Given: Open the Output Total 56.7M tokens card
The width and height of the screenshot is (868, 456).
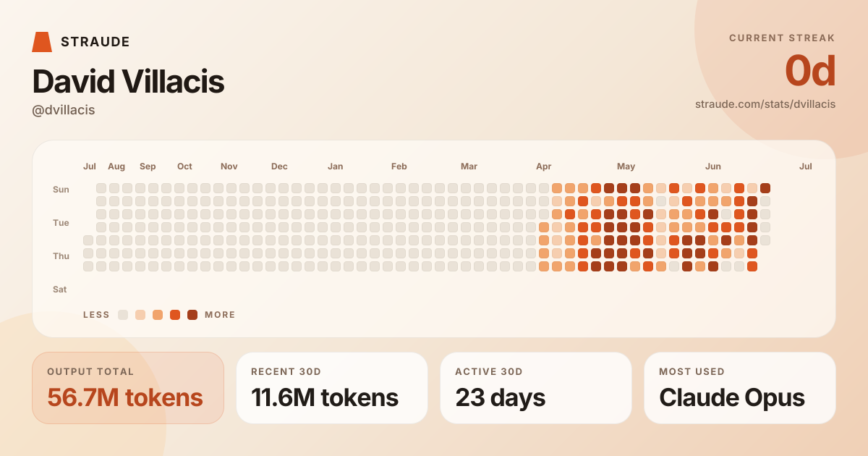Looking at the screenshot, I should point(128,388).
